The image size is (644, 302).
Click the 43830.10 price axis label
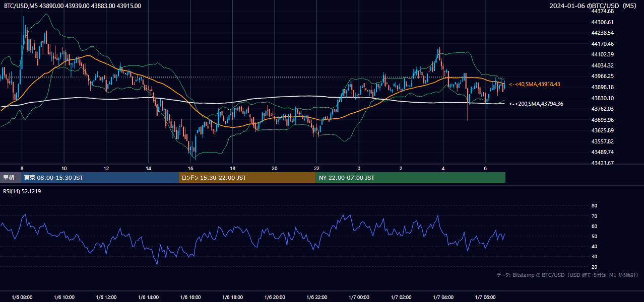click(x=602, y=98)
